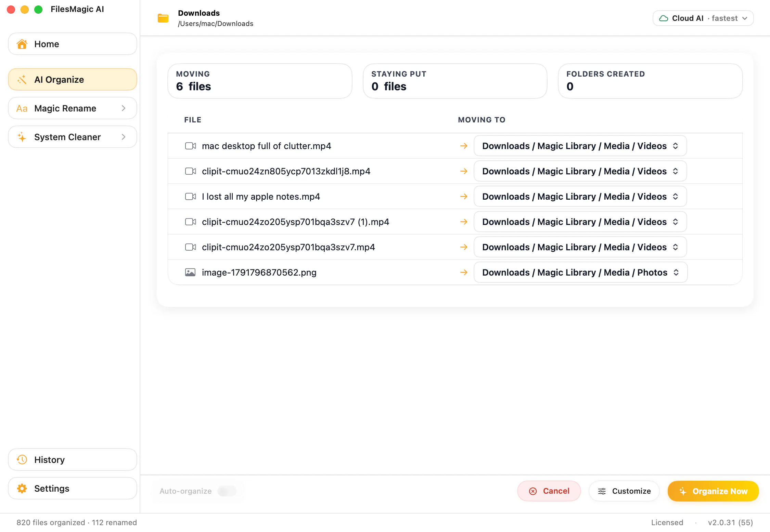Click the clock icon next to History
770x532 pixels.
[x=22, y=460]
